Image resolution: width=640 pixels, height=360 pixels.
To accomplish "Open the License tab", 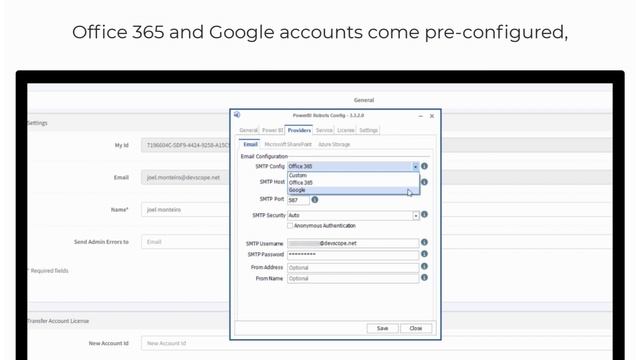I will (346, 130).
